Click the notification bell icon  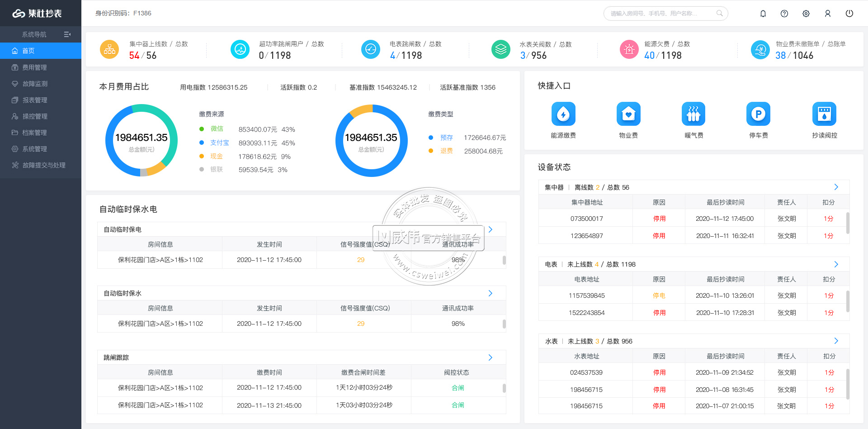pyautogui.click(x=763, y=14)
